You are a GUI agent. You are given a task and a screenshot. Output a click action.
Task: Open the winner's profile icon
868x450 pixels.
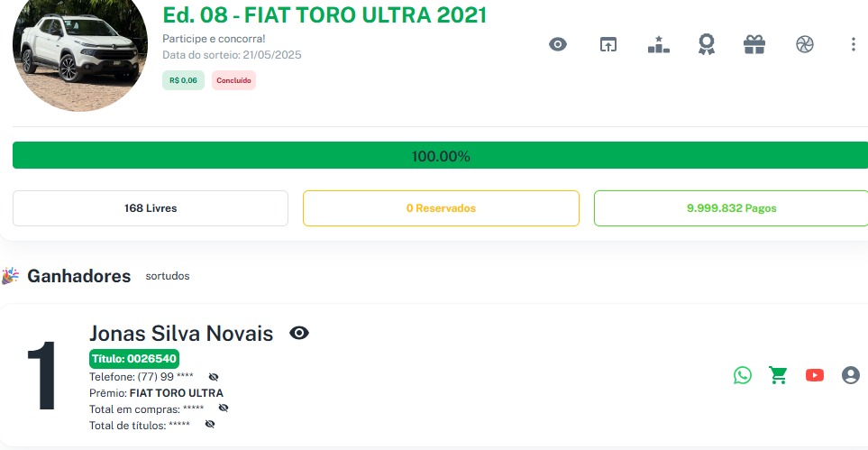tap(851, 375)
